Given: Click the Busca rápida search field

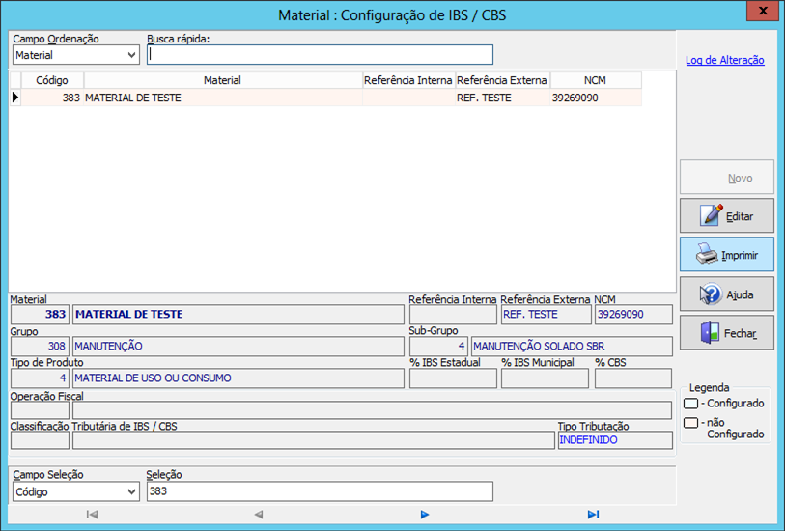Looking at the screenshot, I should point(320,55).
